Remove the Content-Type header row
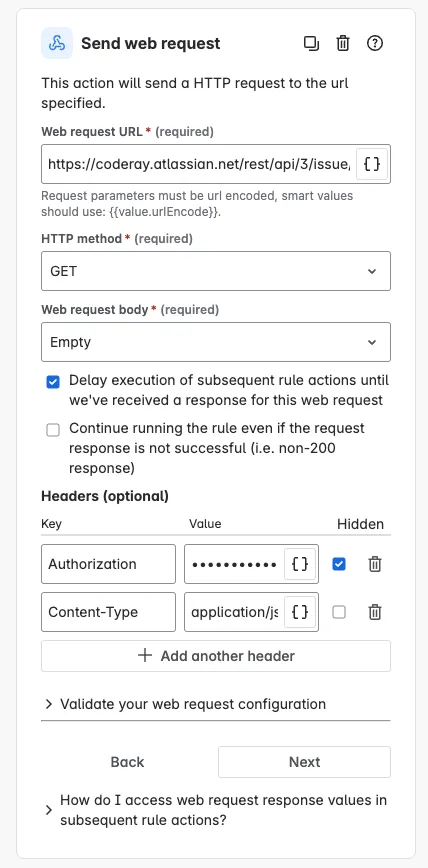Screen dimensions: 428x868 click(375, 612)
